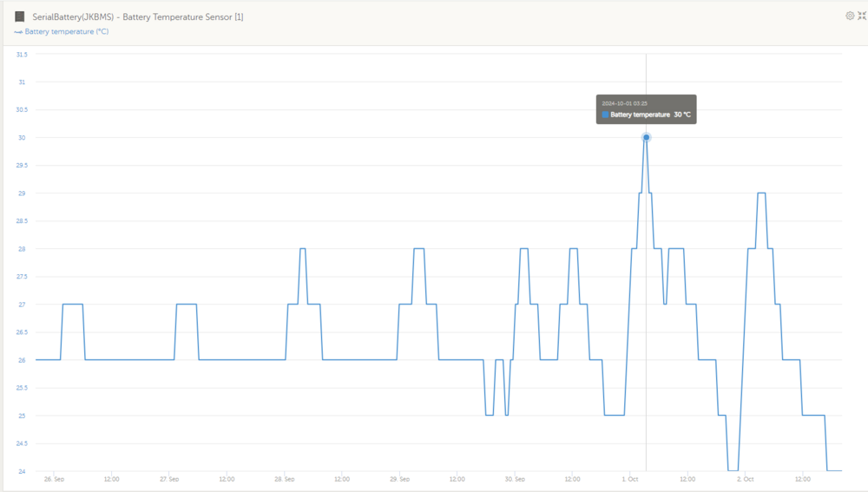Open the widget settings gear icon
Screen dimensions: 868x492
850,16
